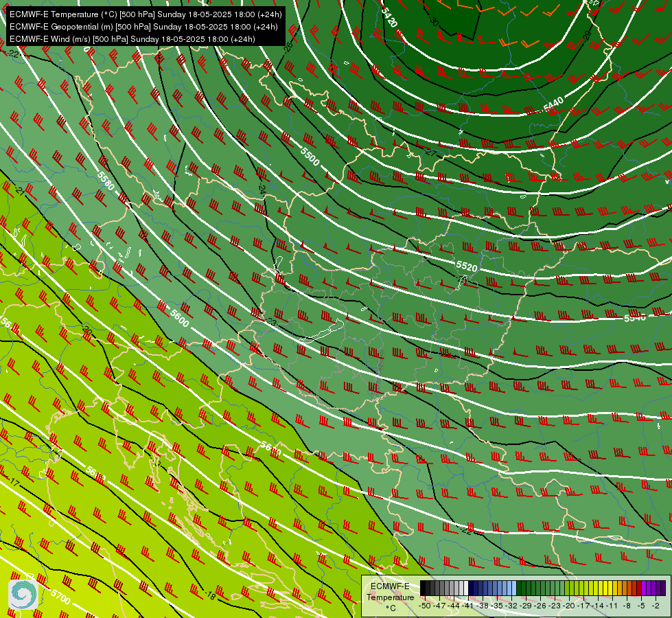The image size is (672, 618).
Task: Select the 'ECMWF-E Wind (m/s) [500 hPa]' title line
Action: tap(132, 39)
